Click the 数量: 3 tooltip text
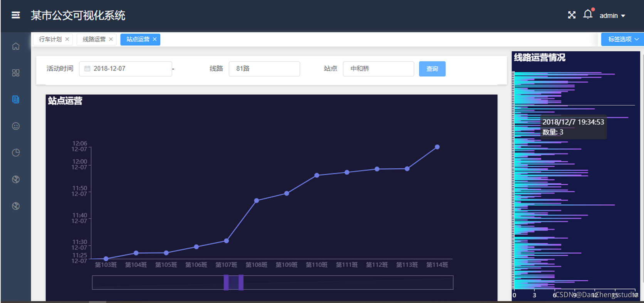This screenshot has width=644, height=303. (x=553, y=132)
